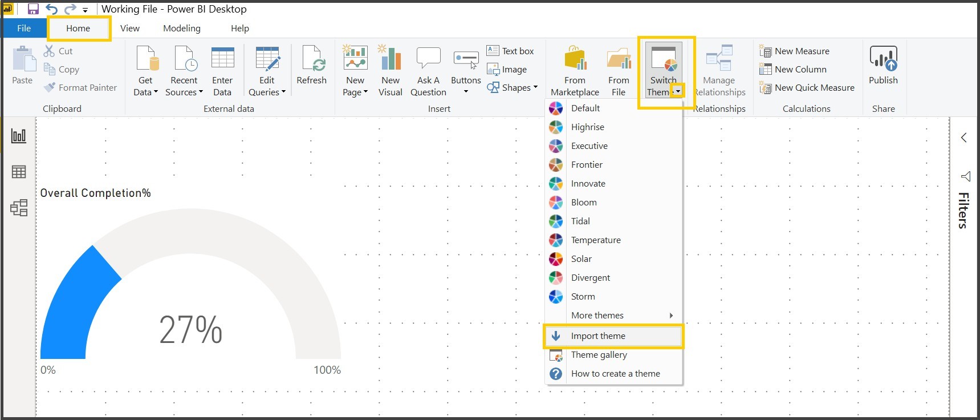The width and height of the screenshot is (980, 420).
Task: Select the Default theme
Action: (x=614, y=108)
